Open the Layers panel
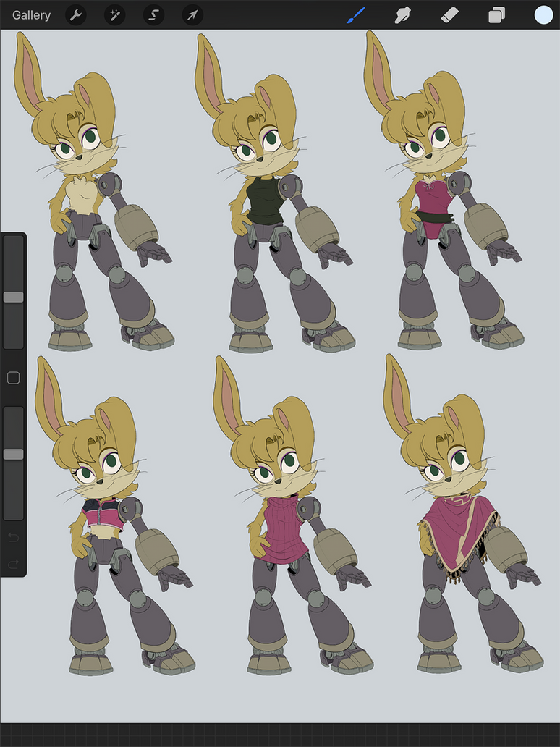560x747 pixels. pos(496,15)
